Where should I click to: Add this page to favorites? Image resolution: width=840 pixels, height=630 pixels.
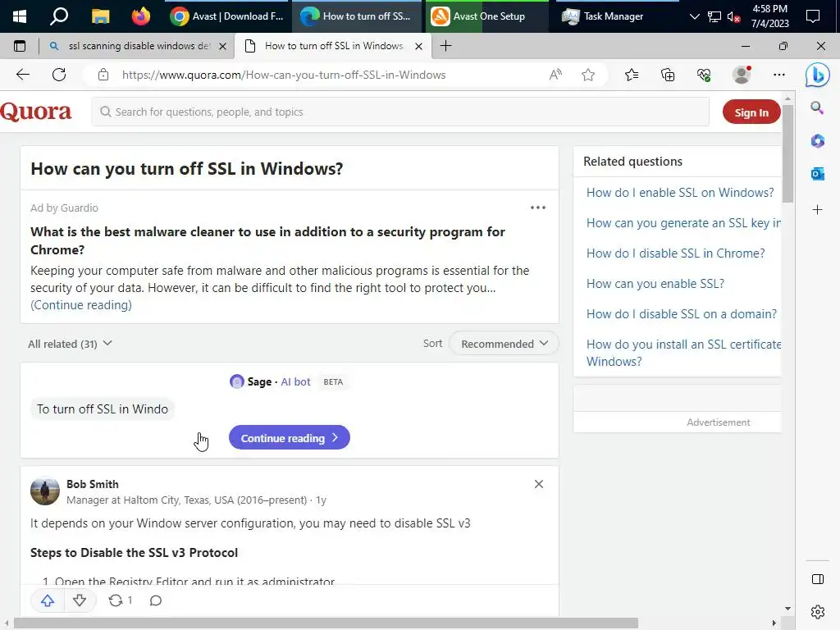click(x=588, y=75)
